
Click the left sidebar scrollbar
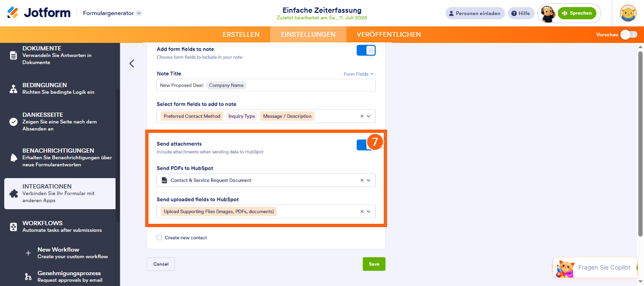coord(118,155)
